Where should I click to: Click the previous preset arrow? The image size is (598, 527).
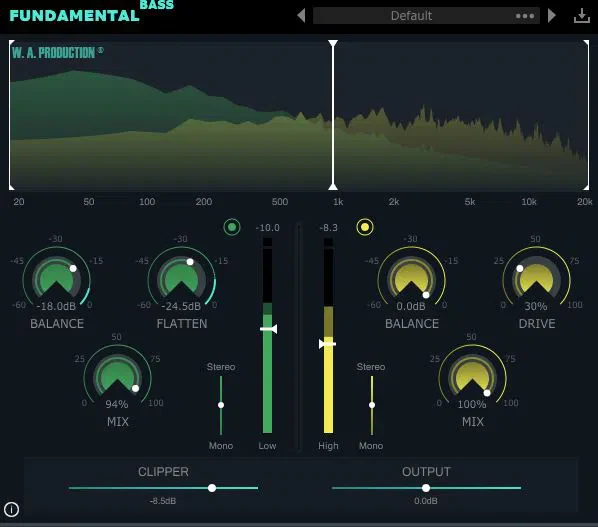coord(301,16)
